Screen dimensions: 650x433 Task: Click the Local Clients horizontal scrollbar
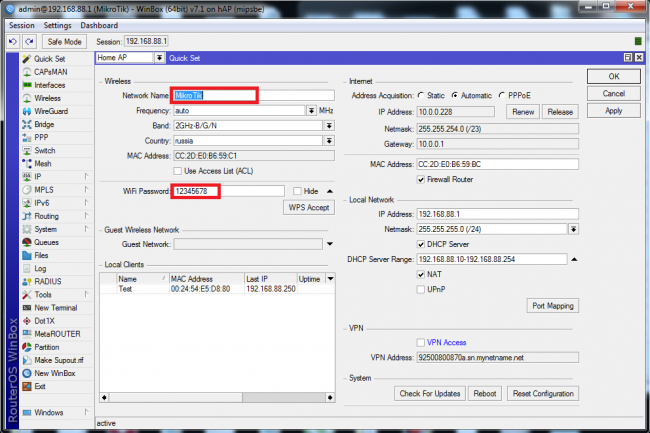217,398
